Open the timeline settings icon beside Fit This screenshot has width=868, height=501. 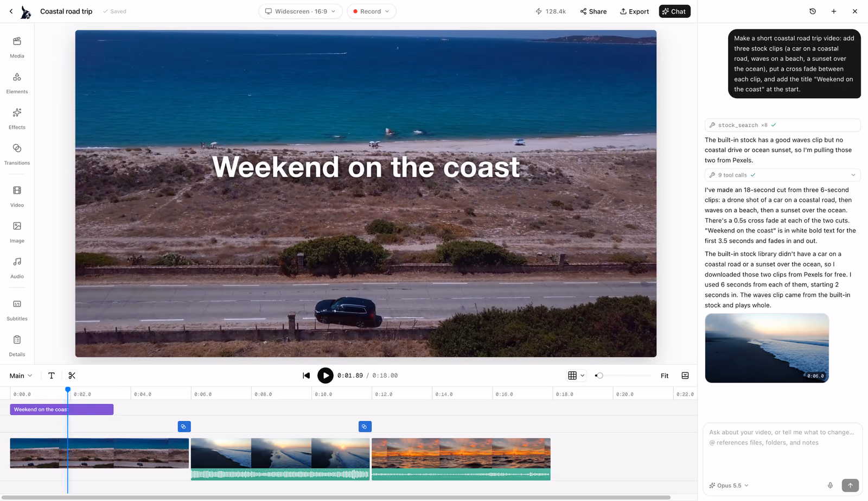(685, 376)
